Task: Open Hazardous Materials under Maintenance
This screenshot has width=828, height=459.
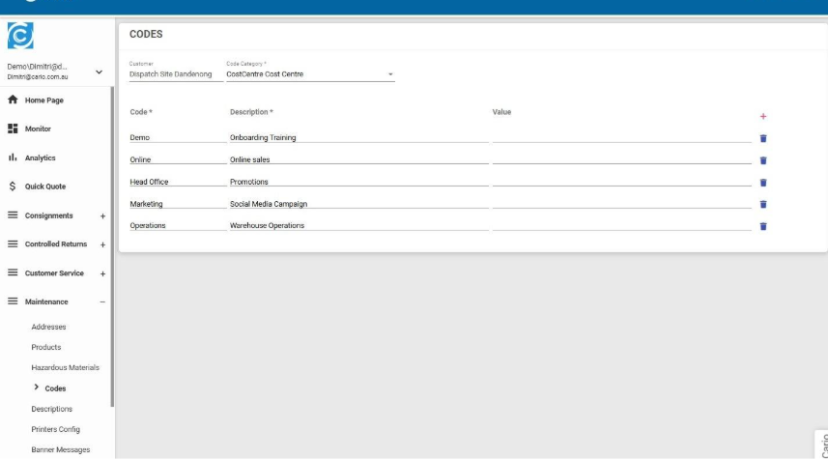Action: [x=65, y=368]
